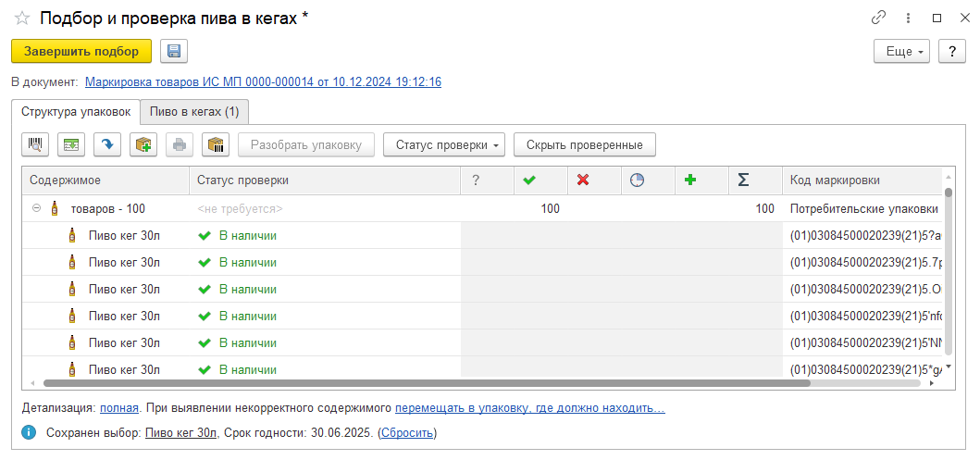Image resolution: width=980 pixels, height=460 pixels.
Task: Open the 'Еще' menu dropdown
Action: coord(902,51)
